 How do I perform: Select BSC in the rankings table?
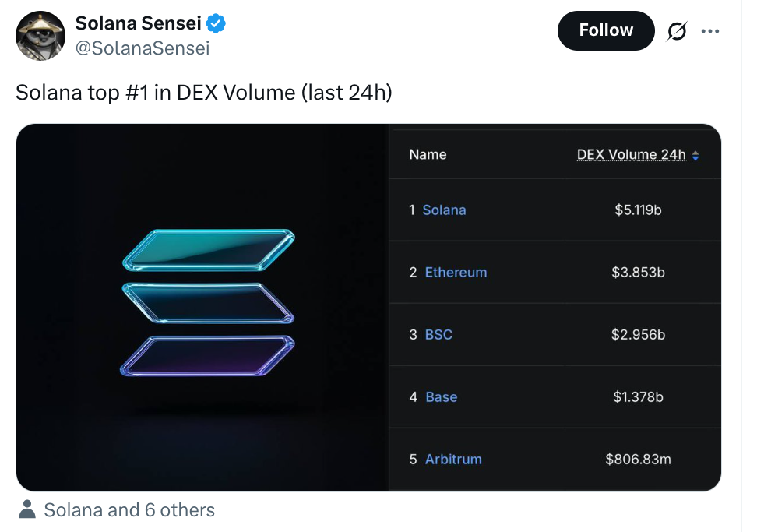(x=438, y=334)
